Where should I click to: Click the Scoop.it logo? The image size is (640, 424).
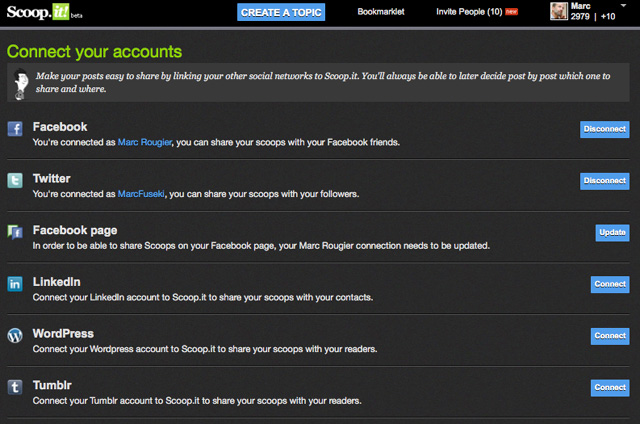click(x=38, y=12)
